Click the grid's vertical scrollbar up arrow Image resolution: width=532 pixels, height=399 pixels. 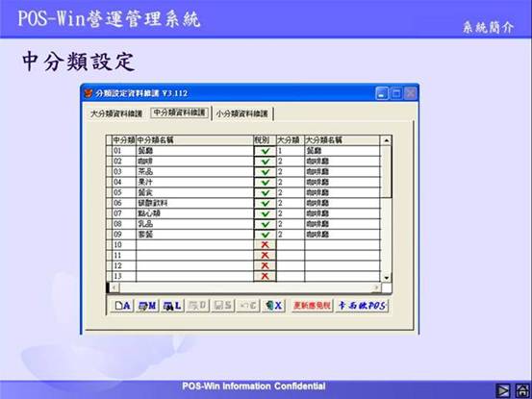pos(387,140)
